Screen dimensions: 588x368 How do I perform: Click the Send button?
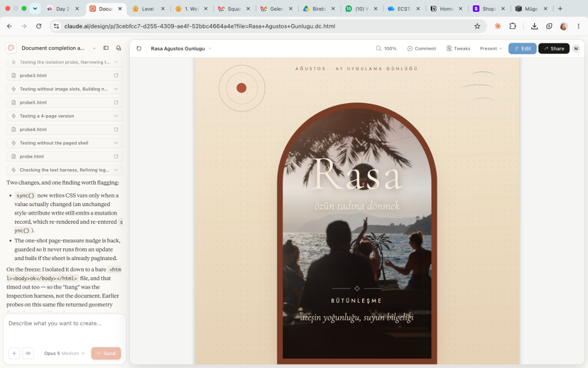click(106, 353)
